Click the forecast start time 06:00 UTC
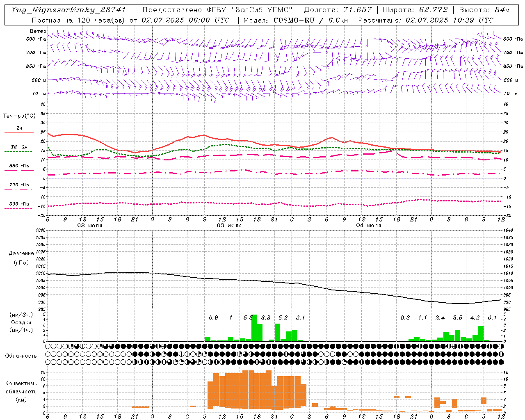This screenshot has height=420, width=525. coord(208,20)
